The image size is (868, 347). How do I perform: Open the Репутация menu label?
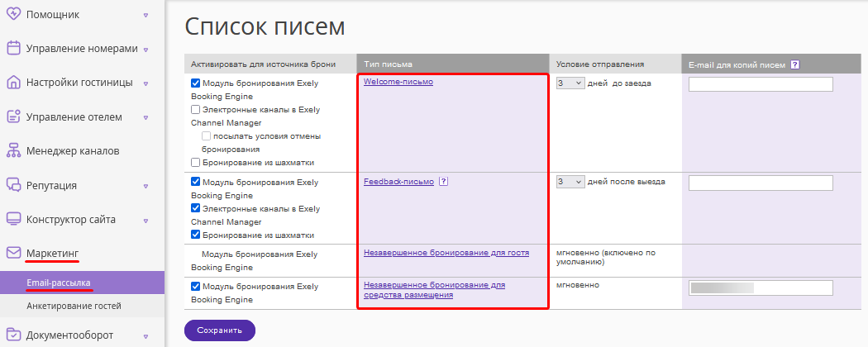[x=51, y=185]
